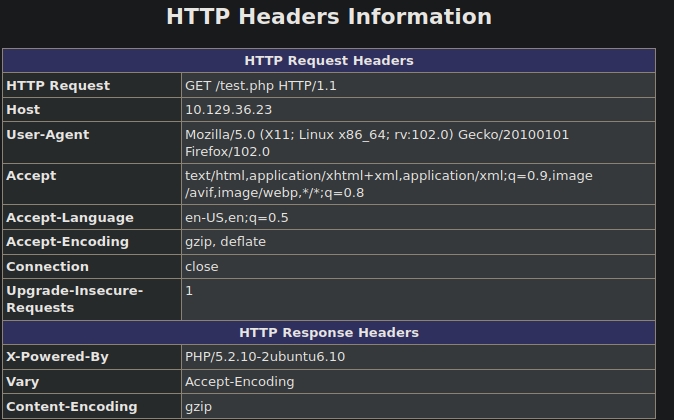Click the GET /test.php HTTP/1.1 value
674x420 pixels.
pos(260,86)
